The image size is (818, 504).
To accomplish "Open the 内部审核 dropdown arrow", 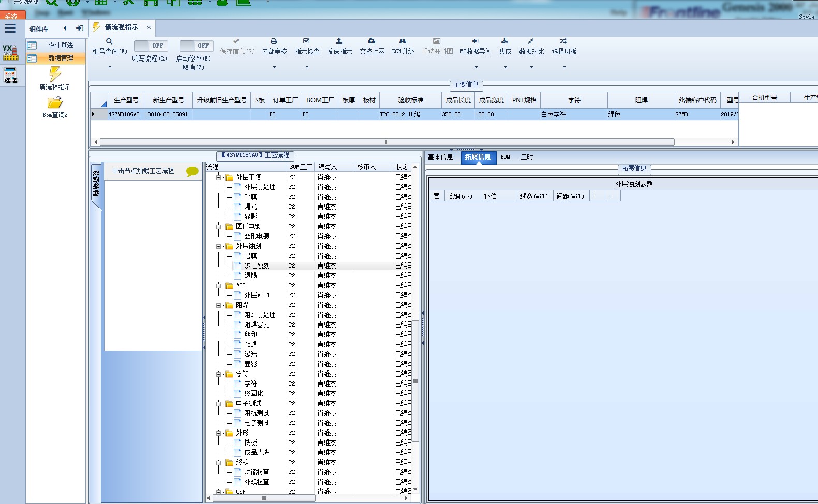I will pos(274,67).
